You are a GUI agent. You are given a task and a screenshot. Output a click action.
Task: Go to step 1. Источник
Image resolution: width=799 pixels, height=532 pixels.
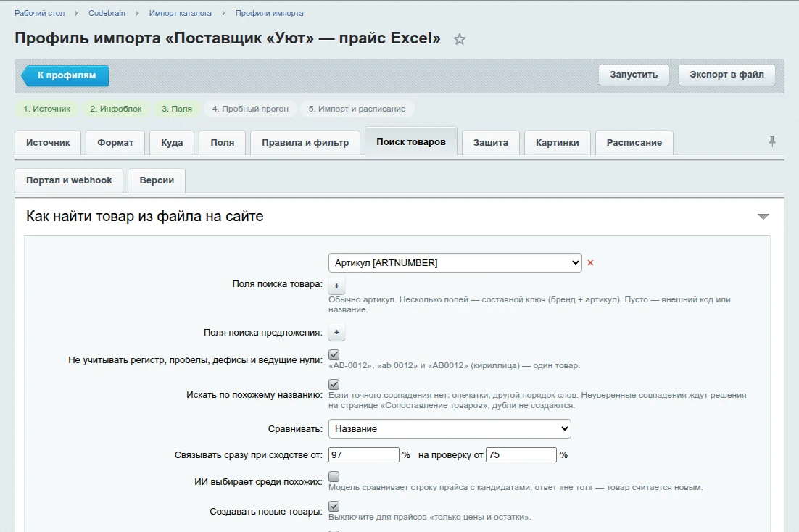(47, 109)
